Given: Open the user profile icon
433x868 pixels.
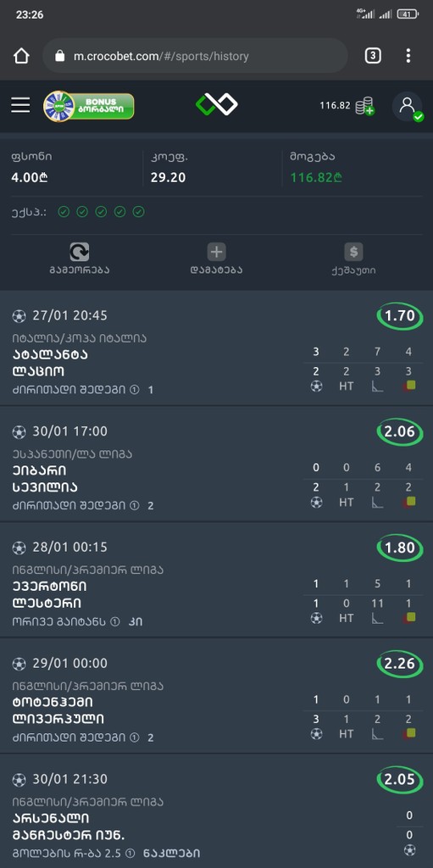Looking at the screenshot, I should tap(408, 106).
